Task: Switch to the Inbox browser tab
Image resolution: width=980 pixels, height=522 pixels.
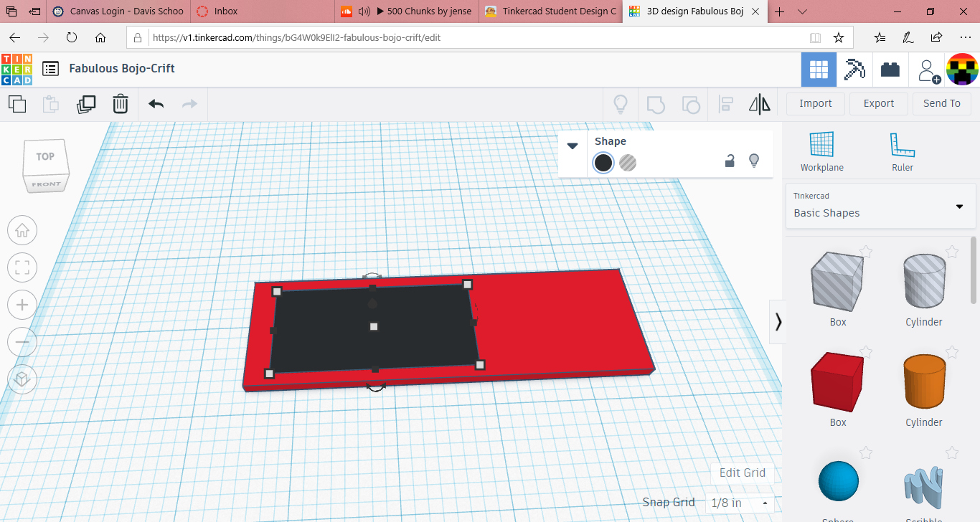Action: 263,11
